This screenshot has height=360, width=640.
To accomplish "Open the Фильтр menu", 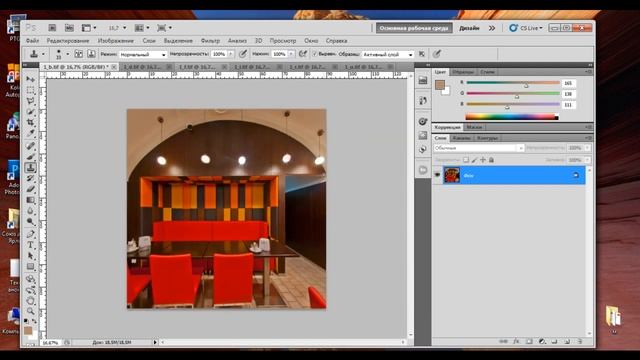I will coord(210,41).
